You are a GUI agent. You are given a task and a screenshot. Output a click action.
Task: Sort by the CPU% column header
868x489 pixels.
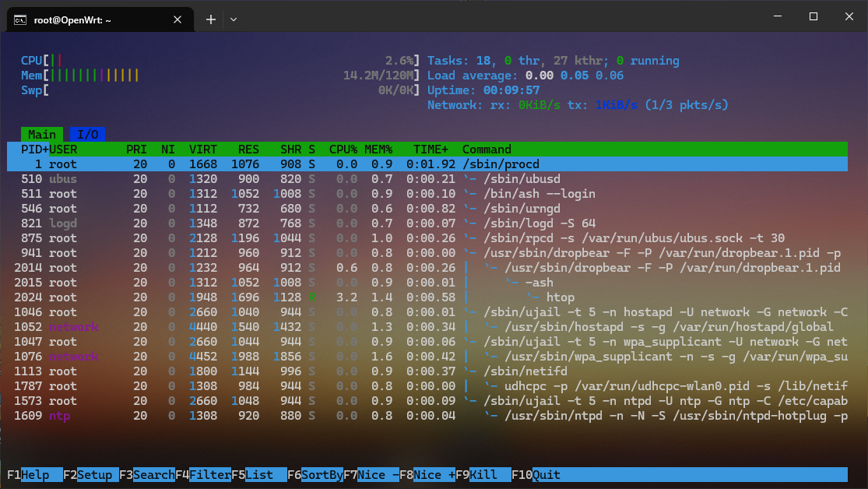click(343, 150)
